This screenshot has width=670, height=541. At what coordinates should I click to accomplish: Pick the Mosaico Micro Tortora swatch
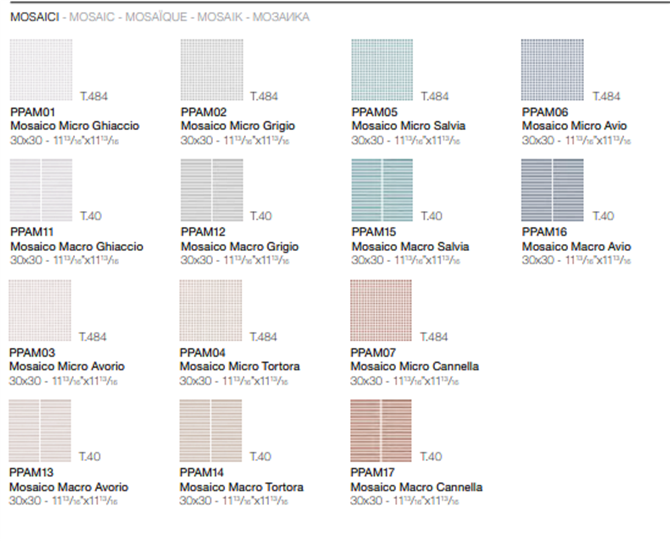pos(211,311)
